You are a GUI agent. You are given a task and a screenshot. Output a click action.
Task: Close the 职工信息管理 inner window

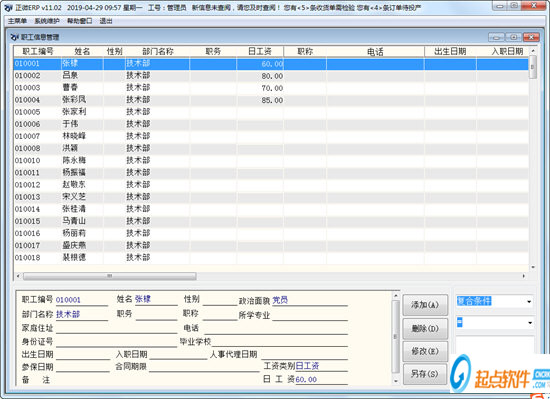click(x=531, y=37)
